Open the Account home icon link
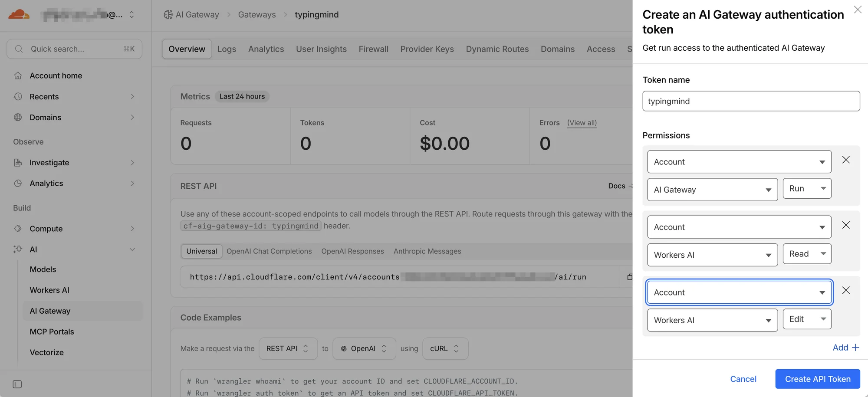The width and height of the screenshot is (868, 397). 18,75
